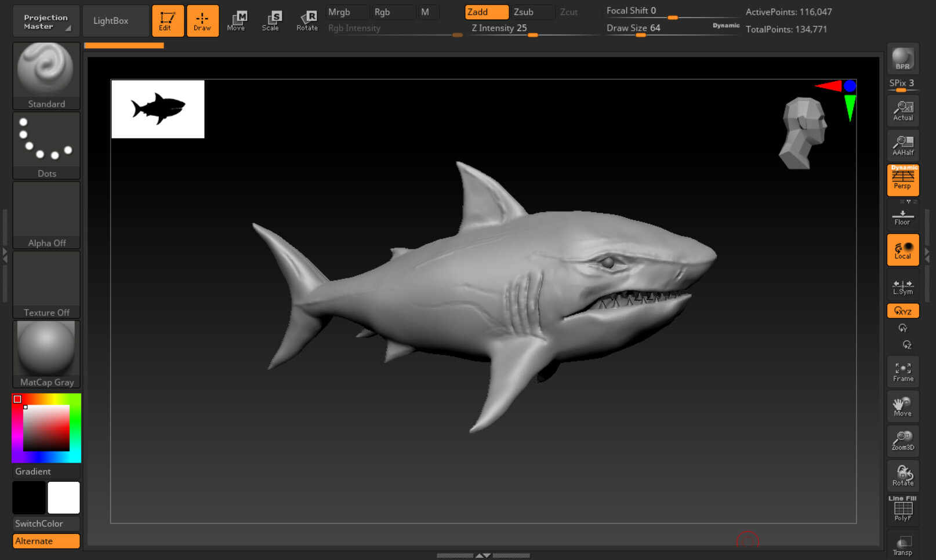The image size is (936, 560).
Task: Adjust the Draw Size slider
Action: coord(640,35)
